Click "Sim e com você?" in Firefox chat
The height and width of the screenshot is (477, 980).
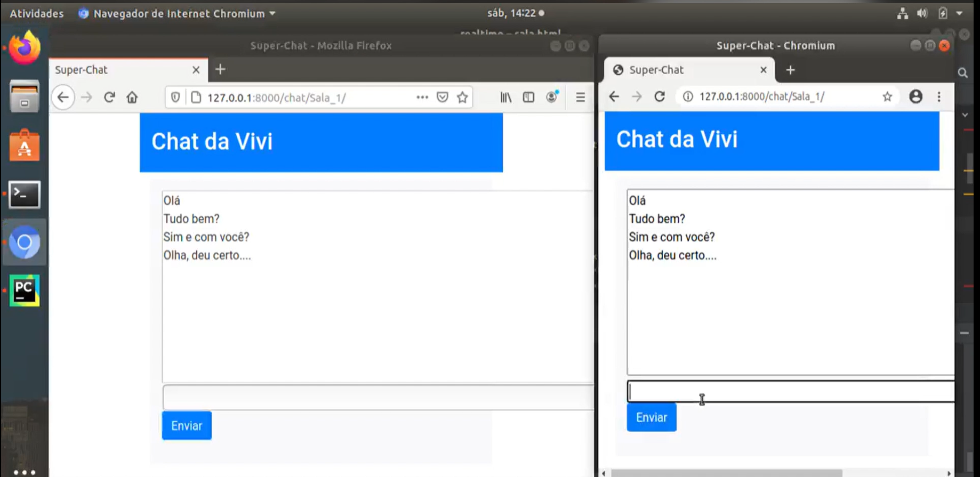point(206,237)
